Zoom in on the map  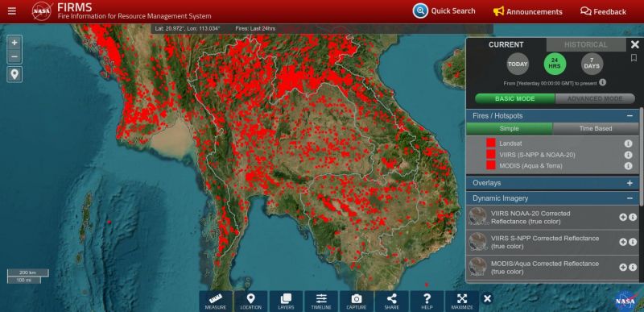14,43
